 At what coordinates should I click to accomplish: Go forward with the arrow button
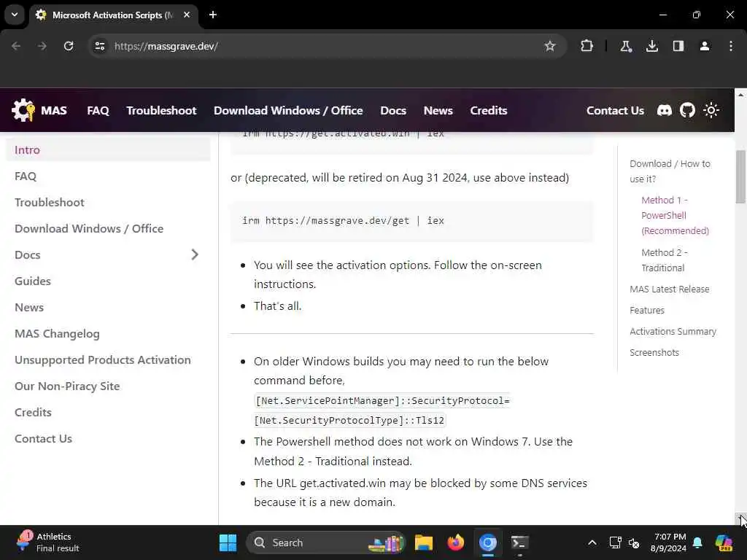tap(42, 46)
